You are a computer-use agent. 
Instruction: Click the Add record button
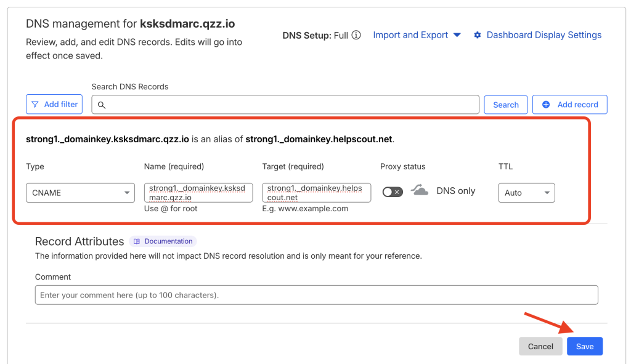pos(569,105)
